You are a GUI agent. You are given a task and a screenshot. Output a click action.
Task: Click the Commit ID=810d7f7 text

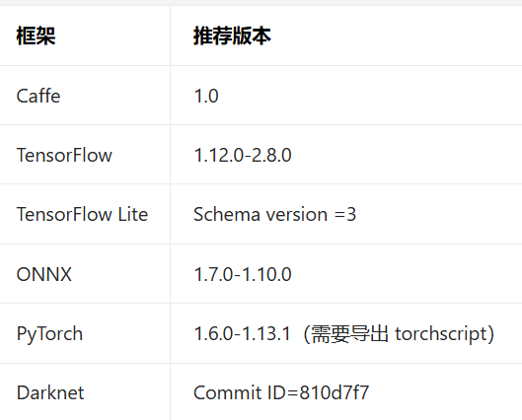pyautogui.click(x=281, y=392)
